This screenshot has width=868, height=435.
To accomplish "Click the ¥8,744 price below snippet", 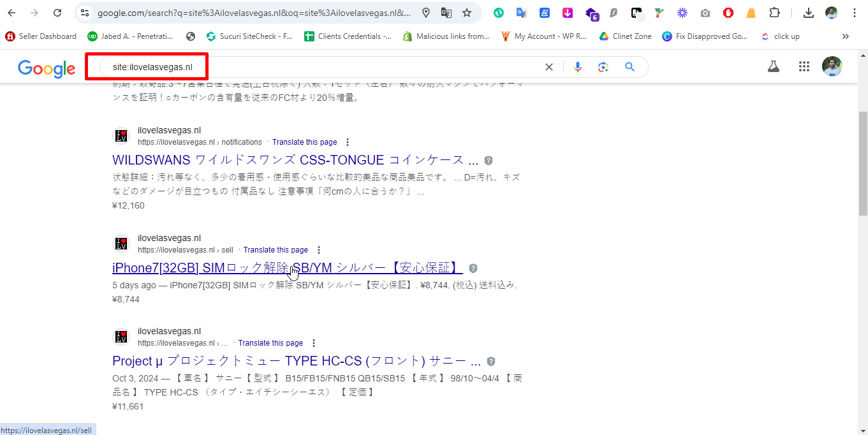I will pos(126,299).
